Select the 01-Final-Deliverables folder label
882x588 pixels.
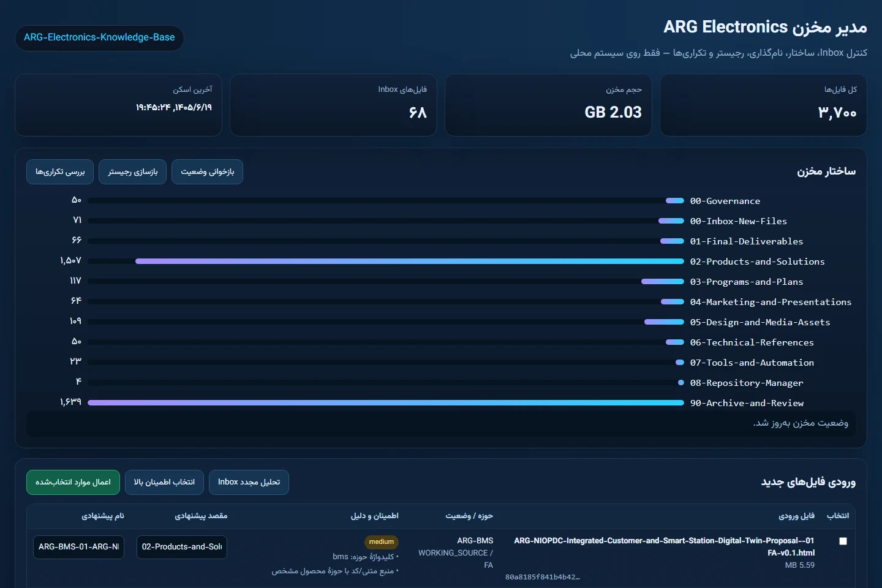tap(747, 241)
